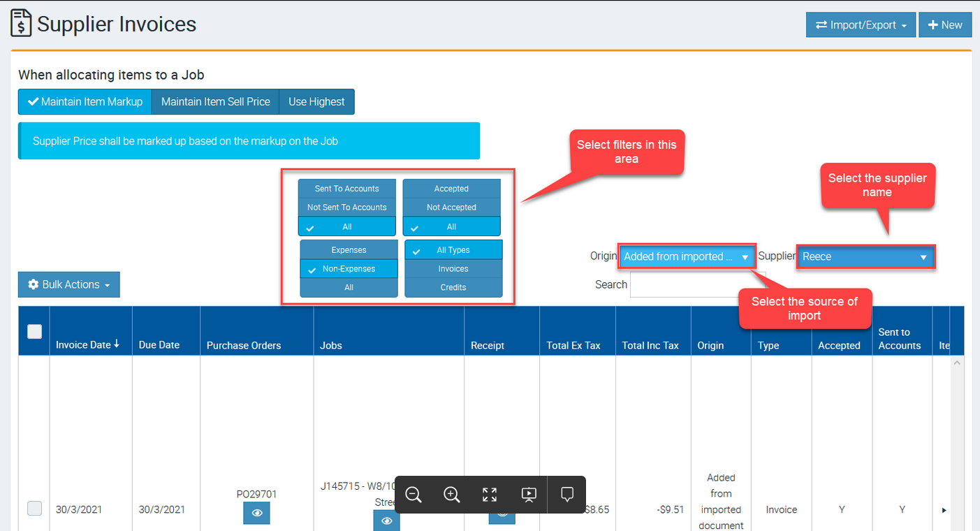Image resolution: width=980 pixels, height=531 pixels.
Task: Click the Supplier Invoices page icon
Action: coord(21,24)
